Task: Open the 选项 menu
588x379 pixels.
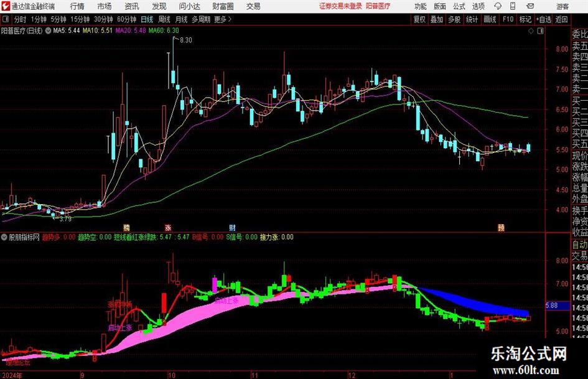Action: click(x=478, y=6)
